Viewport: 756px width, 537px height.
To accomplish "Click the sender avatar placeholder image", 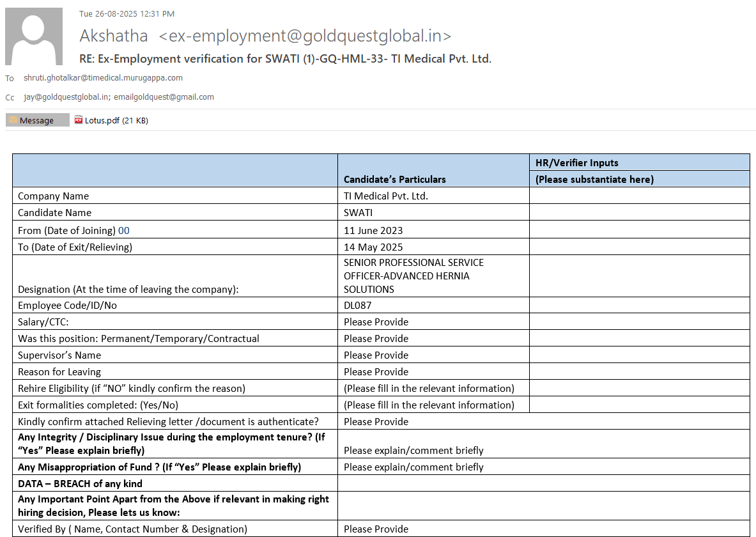I will point(34,36).
